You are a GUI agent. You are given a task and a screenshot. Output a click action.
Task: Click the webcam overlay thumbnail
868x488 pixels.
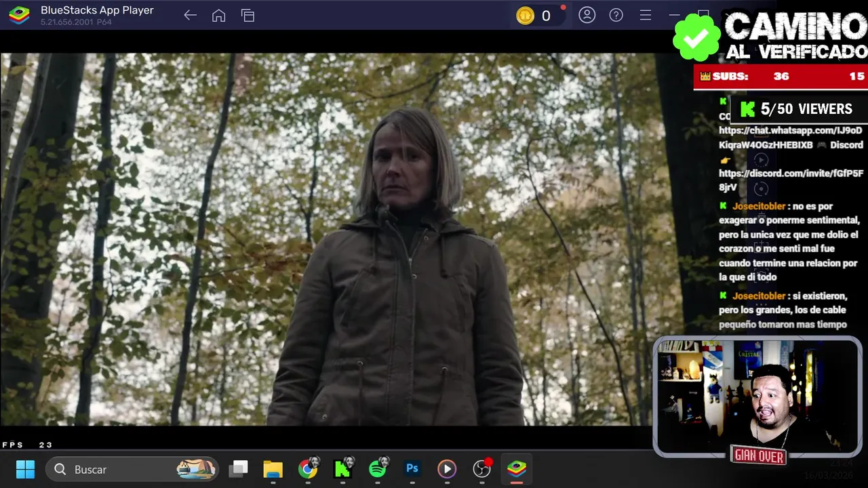(x=757, y=396)
